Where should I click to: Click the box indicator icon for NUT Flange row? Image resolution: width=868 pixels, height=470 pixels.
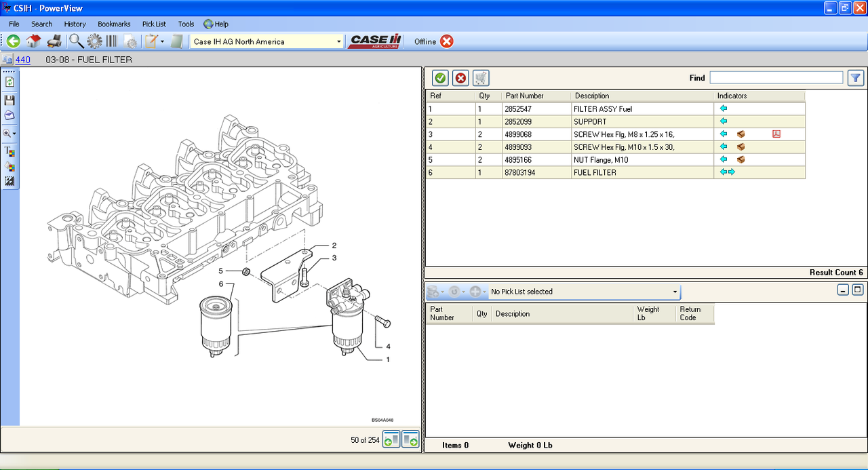(741, 159)
